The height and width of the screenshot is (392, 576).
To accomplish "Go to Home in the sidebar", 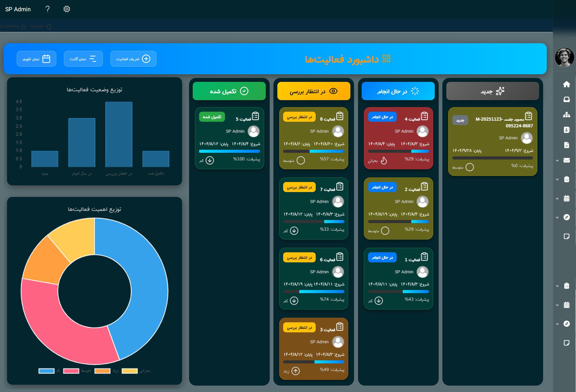I will (x=566, y=84).
